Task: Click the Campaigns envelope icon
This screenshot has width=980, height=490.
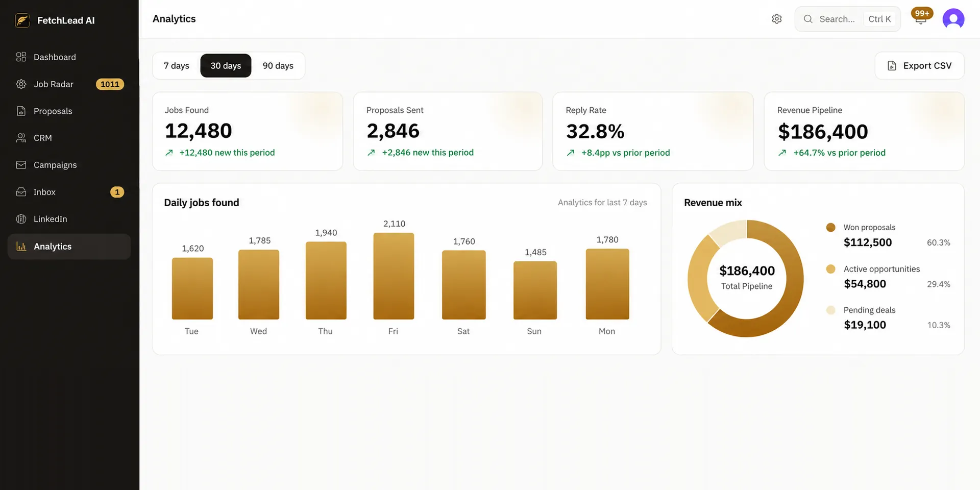Action: [x=21, y=165]
